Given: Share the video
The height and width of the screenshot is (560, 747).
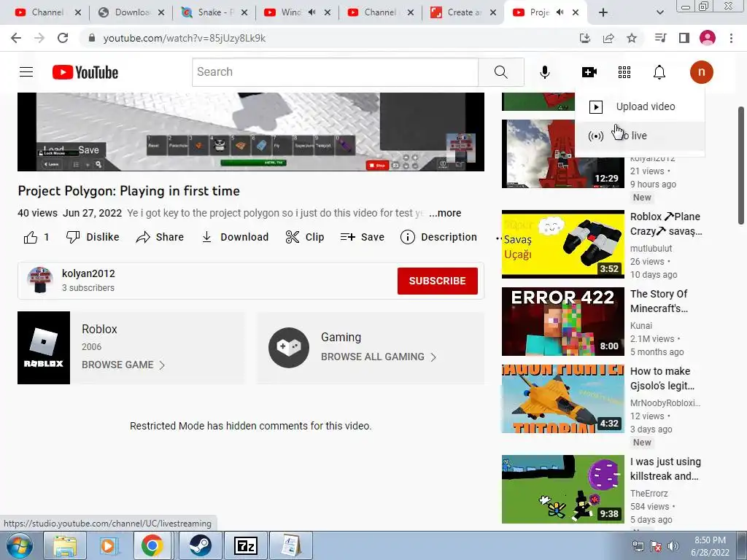Looking at the screenshot, I should tap(160, 237).
